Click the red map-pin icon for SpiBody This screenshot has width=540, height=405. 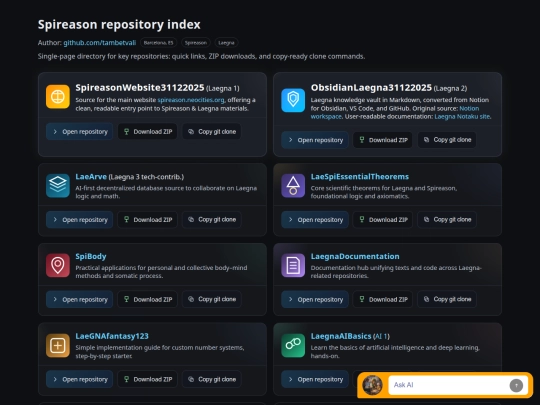click(58, 266)
